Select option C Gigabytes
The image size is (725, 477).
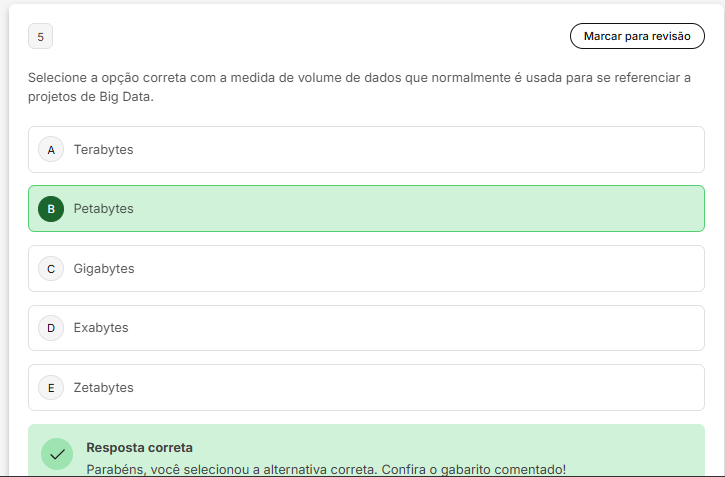pos(366,269)
